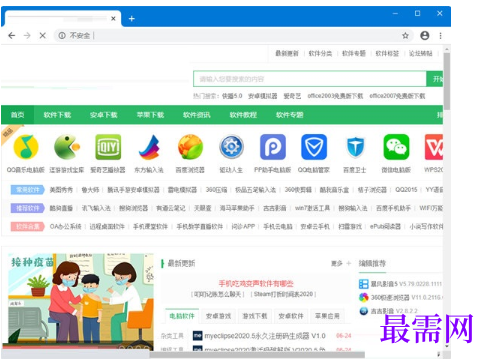Open the Chrome profile avatar icon

(425, 35)
